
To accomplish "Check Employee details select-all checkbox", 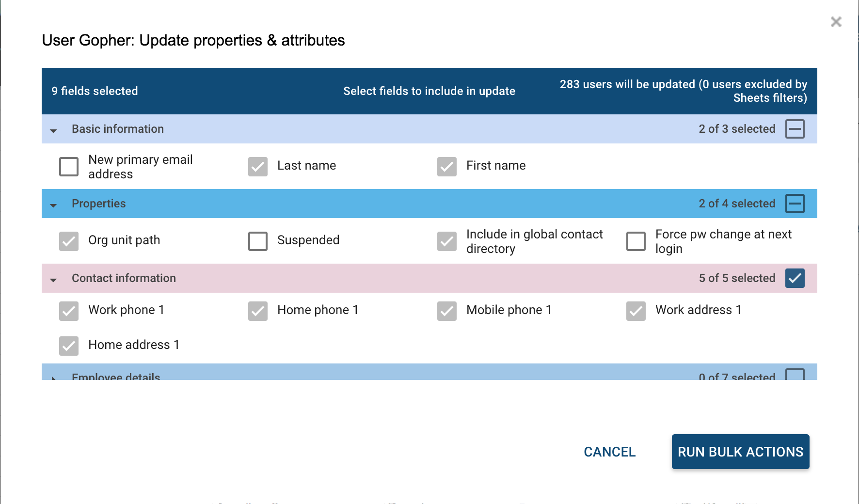I will pos(795,375).
